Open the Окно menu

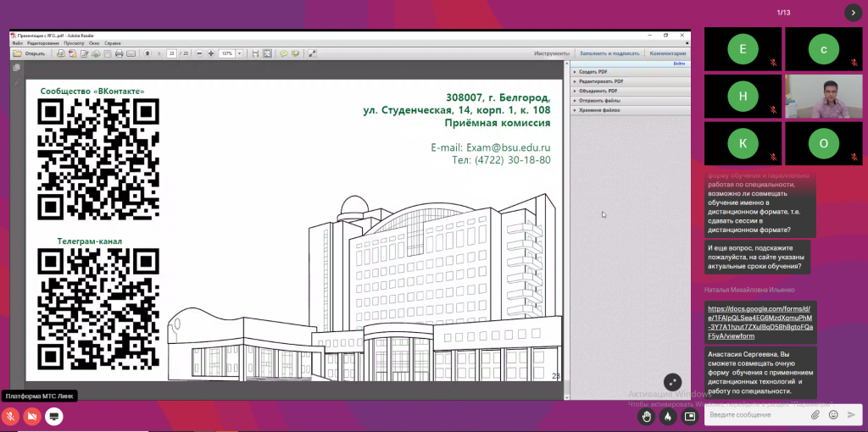[94, 43]
